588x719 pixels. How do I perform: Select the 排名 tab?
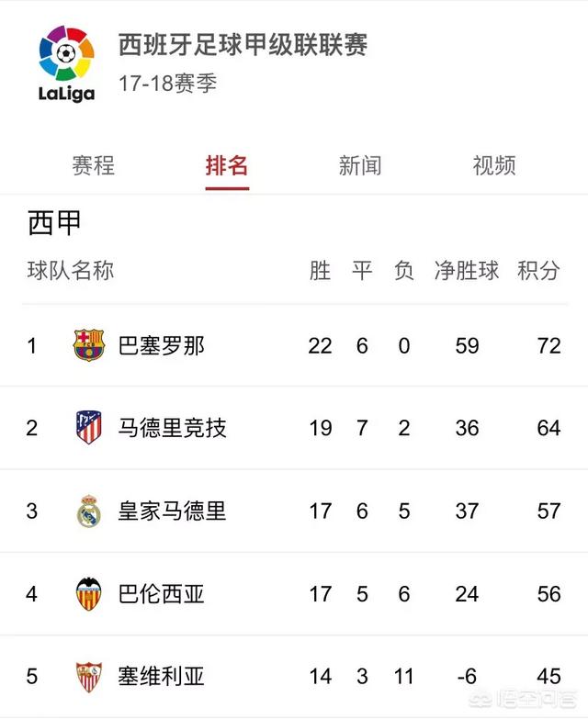[227, 165]
